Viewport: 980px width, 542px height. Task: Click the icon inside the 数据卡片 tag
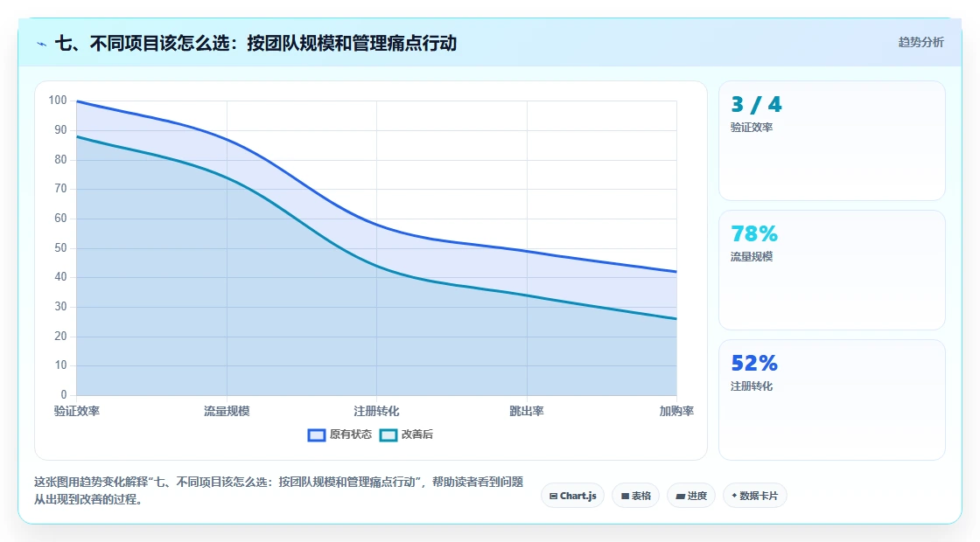[734, 496]
